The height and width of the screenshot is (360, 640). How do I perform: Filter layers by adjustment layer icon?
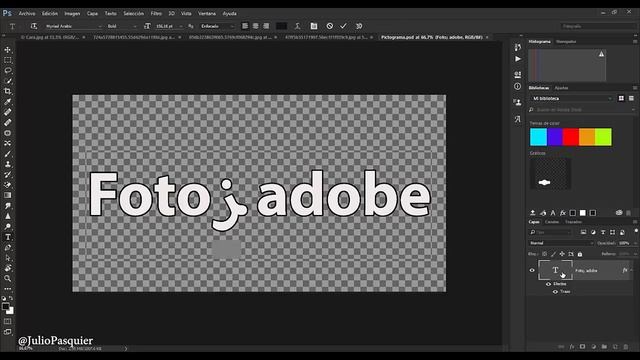click(x=593, y=232)
